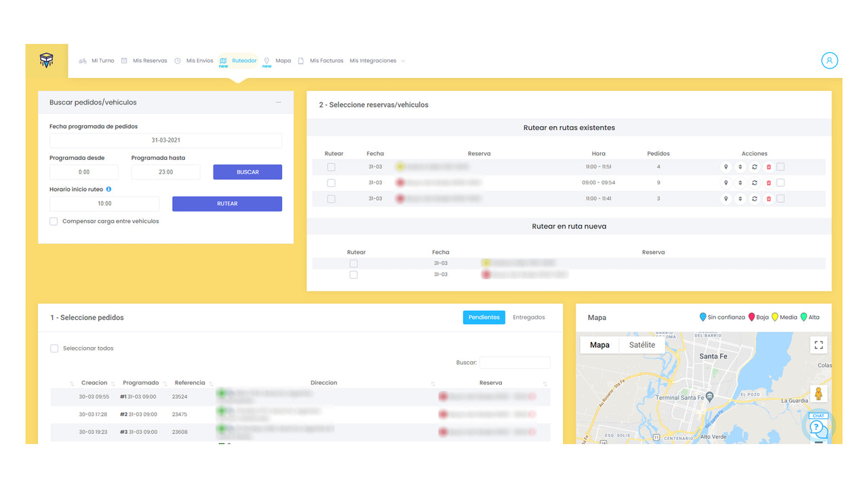
Task: Click the blue Sin confianza legend marker
Action: pyautogui.click(x=703, y=317)
